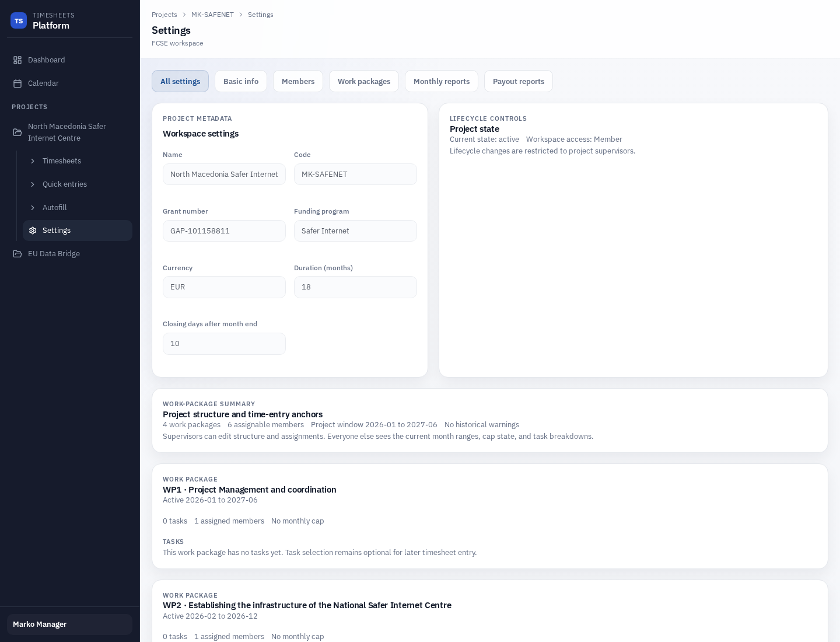Expand the Quick entries section
This screenshot has width=840, height=642.
tap(33, 184)
